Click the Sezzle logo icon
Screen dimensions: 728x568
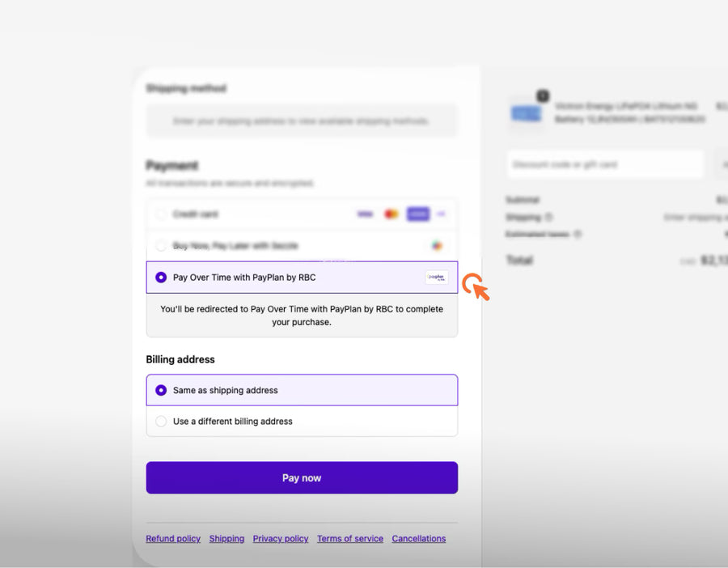tap(437, 245)
